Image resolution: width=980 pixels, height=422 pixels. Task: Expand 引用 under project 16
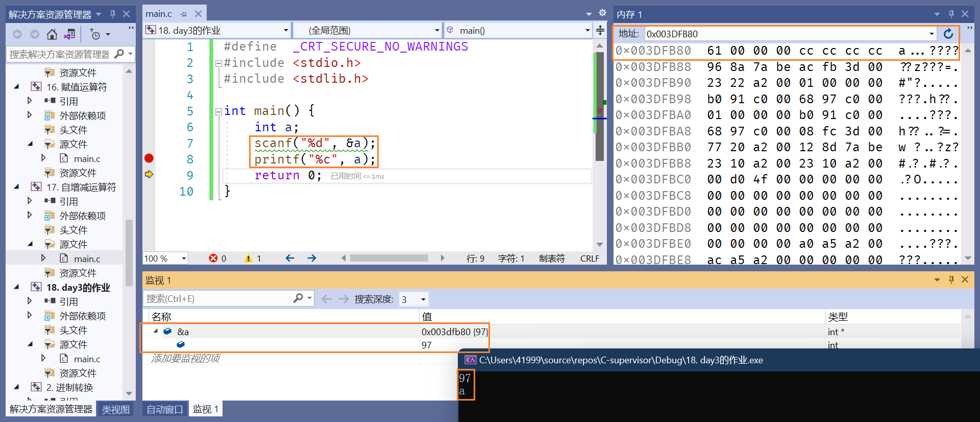point(30,101)
